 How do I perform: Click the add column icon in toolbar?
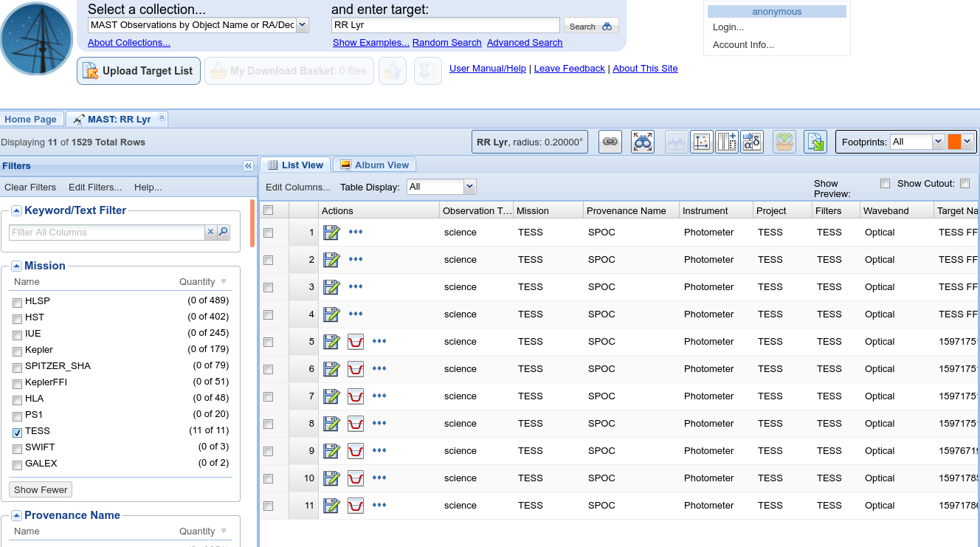point(727,142)
